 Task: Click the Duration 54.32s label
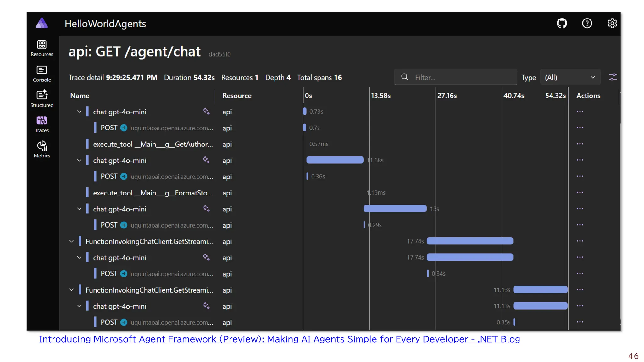point(189,78)
